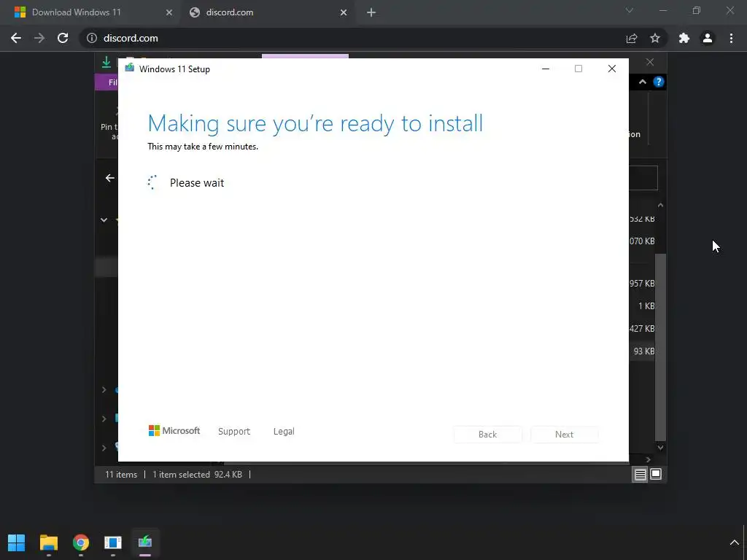Viewport: 747px width, 560px height.
Task: Select the 957 KB file row
Action: coord(642,284)
